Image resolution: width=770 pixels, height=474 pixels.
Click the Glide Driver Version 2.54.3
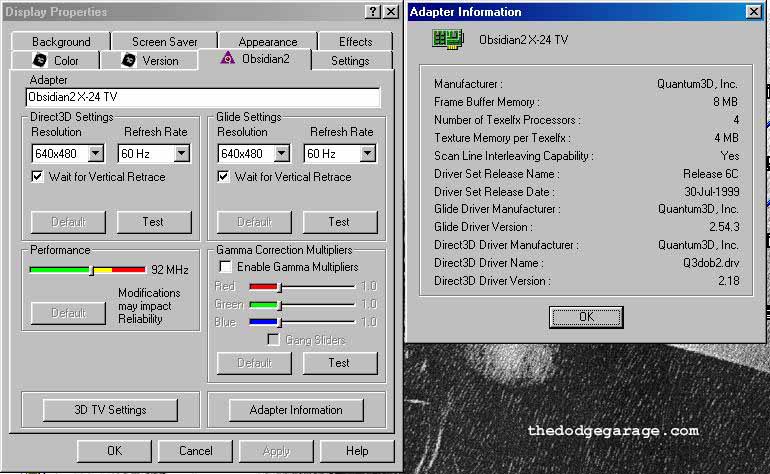(724, 227)
